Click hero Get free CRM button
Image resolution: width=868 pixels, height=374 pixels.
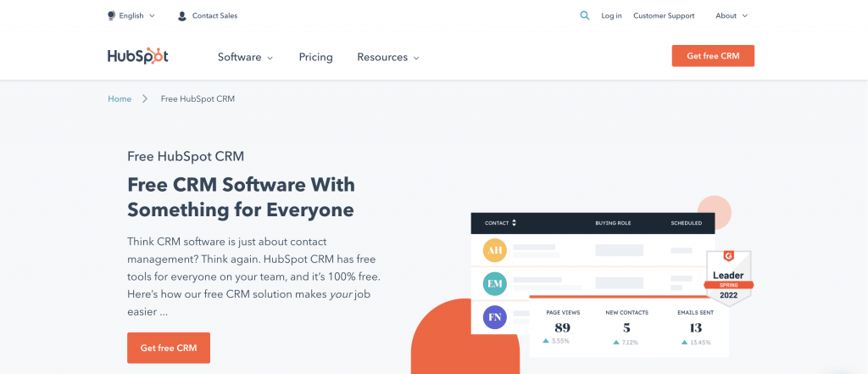coord(169,348)
